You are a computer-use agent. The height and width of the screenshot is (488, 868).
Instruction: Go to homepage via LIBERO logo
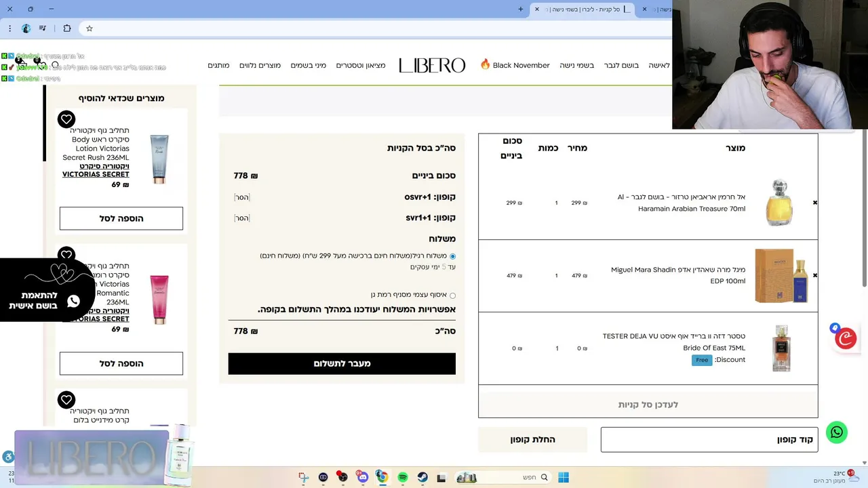432,65
